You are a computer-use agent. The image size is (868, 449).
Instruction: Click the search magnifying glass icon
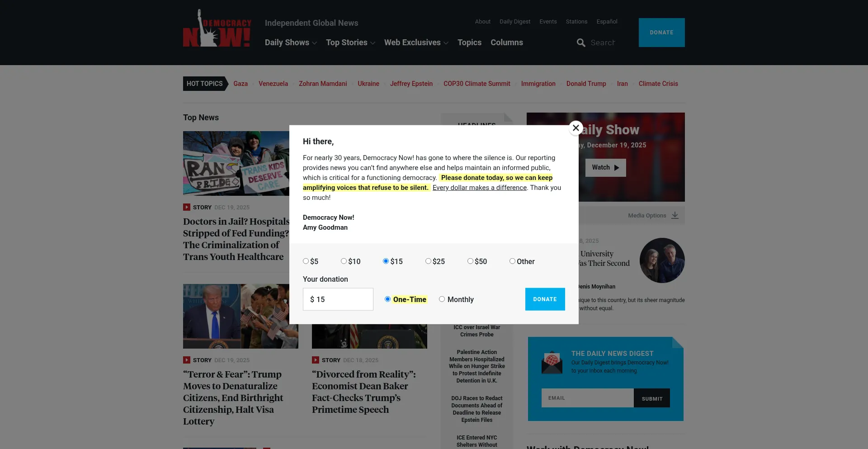click(581, 43)
